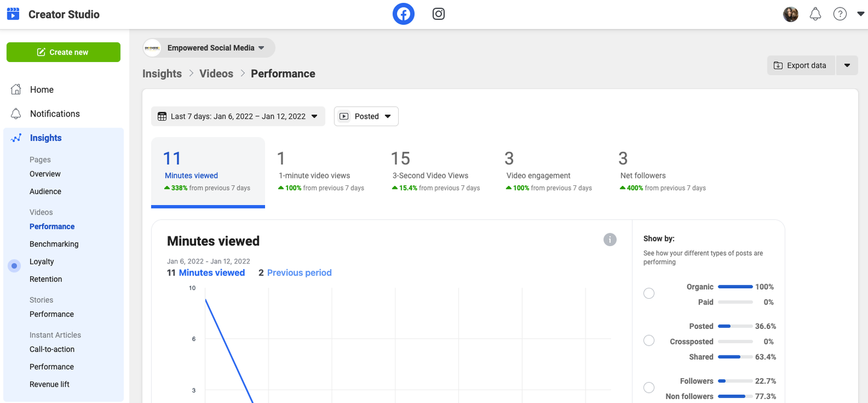The height and width of the screenshot is (403, 868).
Task: Click the Home house icon
Action: click(x=16, y=89)
